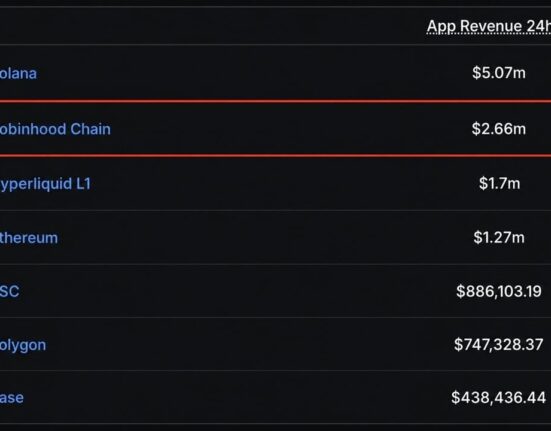Select the $1.7m revenue value
This screenshot has width=551, height=431.
499,183
